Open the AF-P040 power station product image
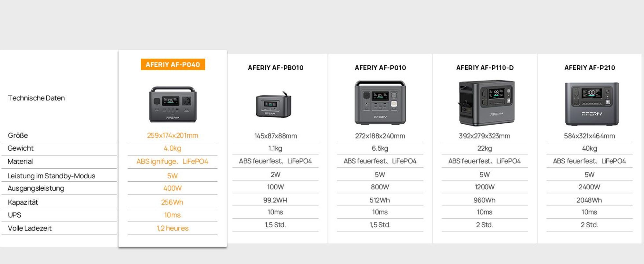This screenshot has height=264, width=644. tap(173, 104)
